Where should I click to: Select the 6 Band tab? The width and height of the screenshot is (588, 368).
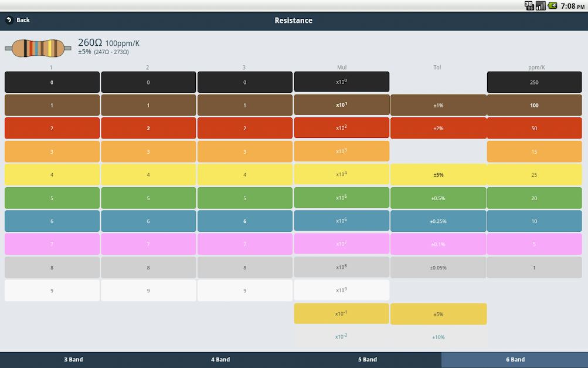515,360
